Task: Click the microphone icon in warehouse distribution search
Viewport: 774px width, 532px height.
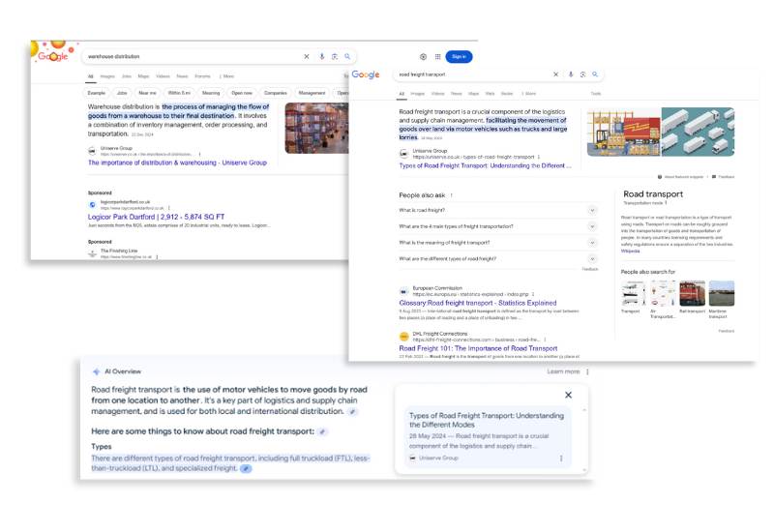Action: [x=322, y=57]
